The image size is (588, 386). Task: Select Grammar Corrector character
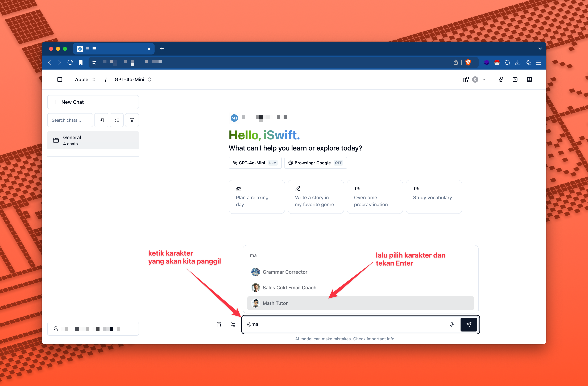point(361,272)
